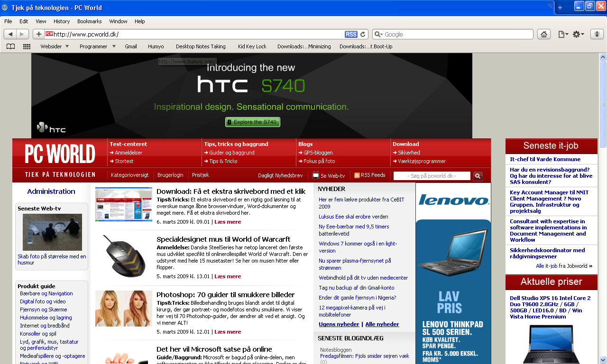Screen dimensions: 607x364
Task: Open Alle nyheder link
Action: point(382,324)
